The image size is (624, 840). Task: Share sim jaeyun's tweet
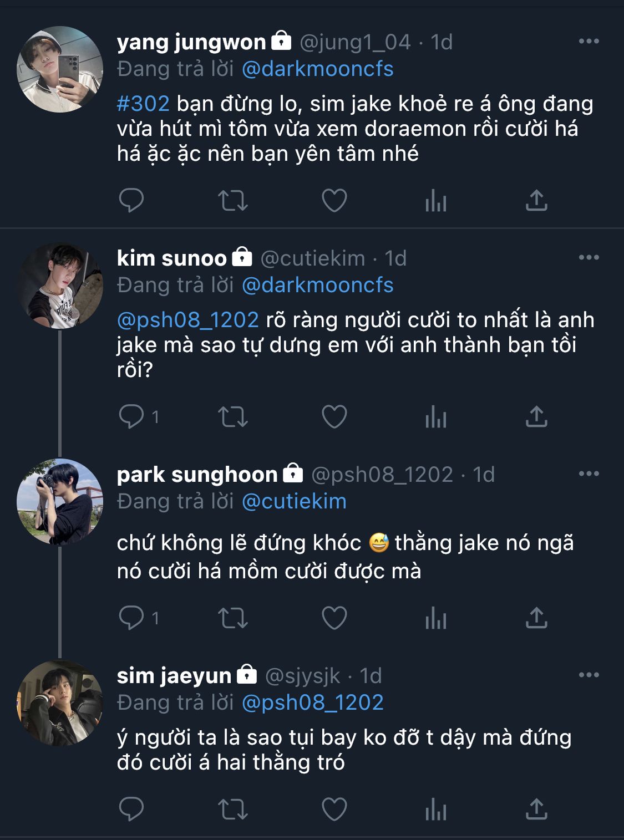point(536,810)
